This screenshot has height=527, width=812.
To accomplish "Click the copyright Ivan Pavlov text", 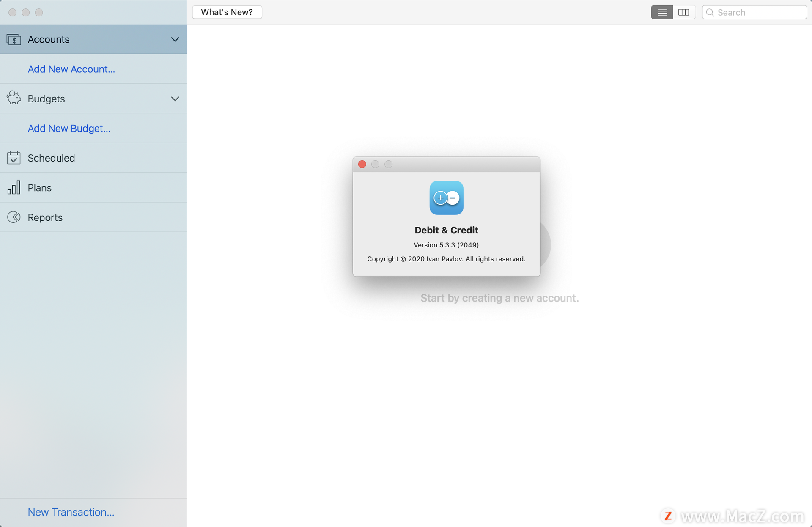I will pyautogui.click(x=446, y=259).
